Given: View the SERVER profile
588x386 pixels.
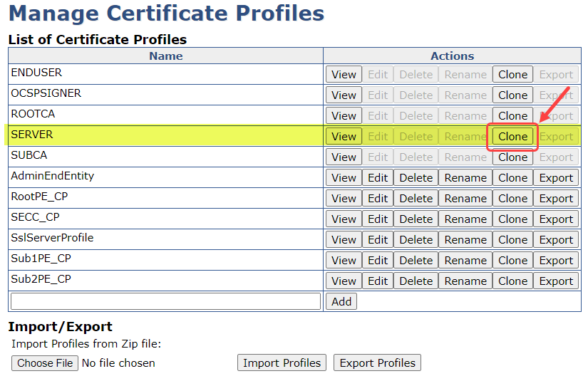Looking at the screenshot, I should pyautogui.click(x=344, y=137).
